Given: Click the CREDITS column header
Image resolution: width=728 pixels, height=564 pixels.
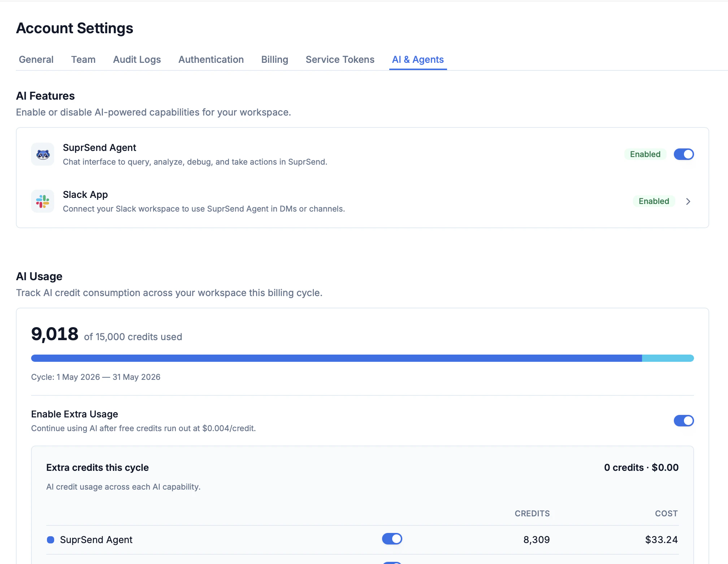Looking at the screenshot, I should [x=532, y=513].
